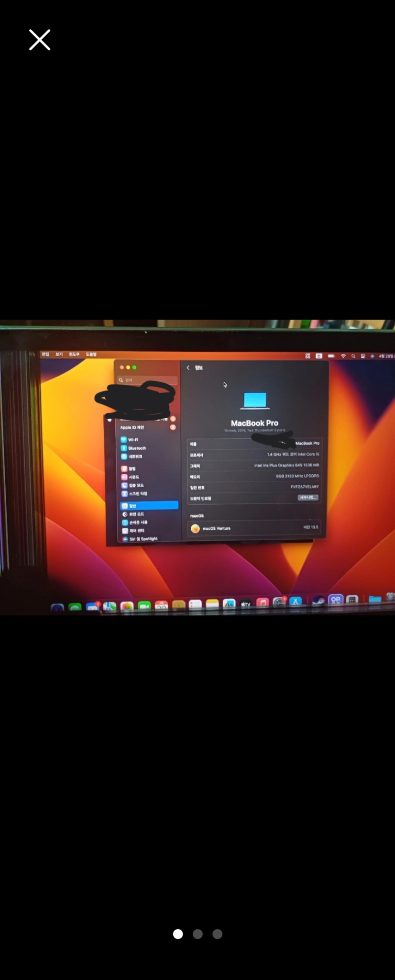Open App Store from the Dock

pos(296,601)
